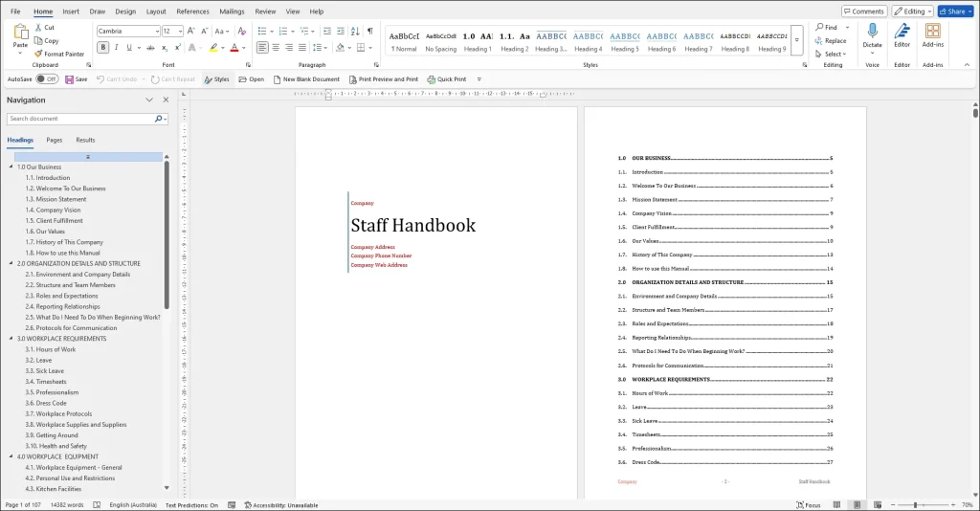Open the Results tab in Navigation
The image size is (980, 511).
[x=85, y=140]
